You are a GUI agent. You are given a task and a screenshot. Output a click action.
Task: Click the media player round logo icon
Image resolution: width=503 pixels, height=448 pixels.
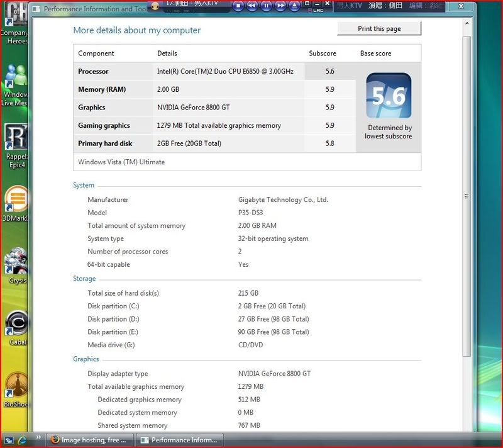pos(155,6)
